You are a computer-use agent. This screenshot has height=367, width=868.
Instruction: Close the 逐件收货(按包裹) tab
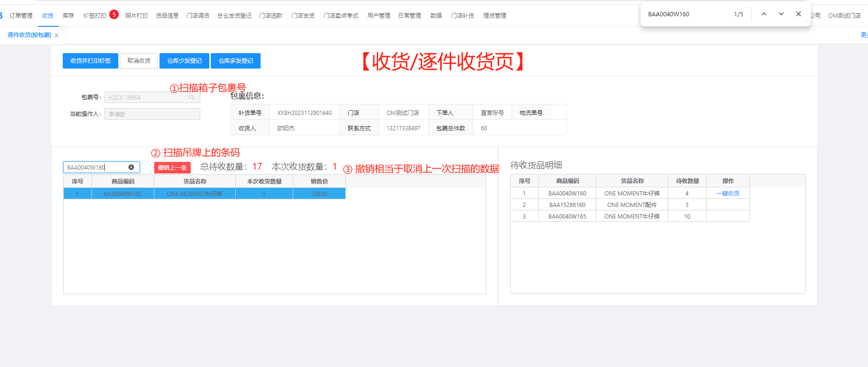pyautogui.click(x=57, y=35)
